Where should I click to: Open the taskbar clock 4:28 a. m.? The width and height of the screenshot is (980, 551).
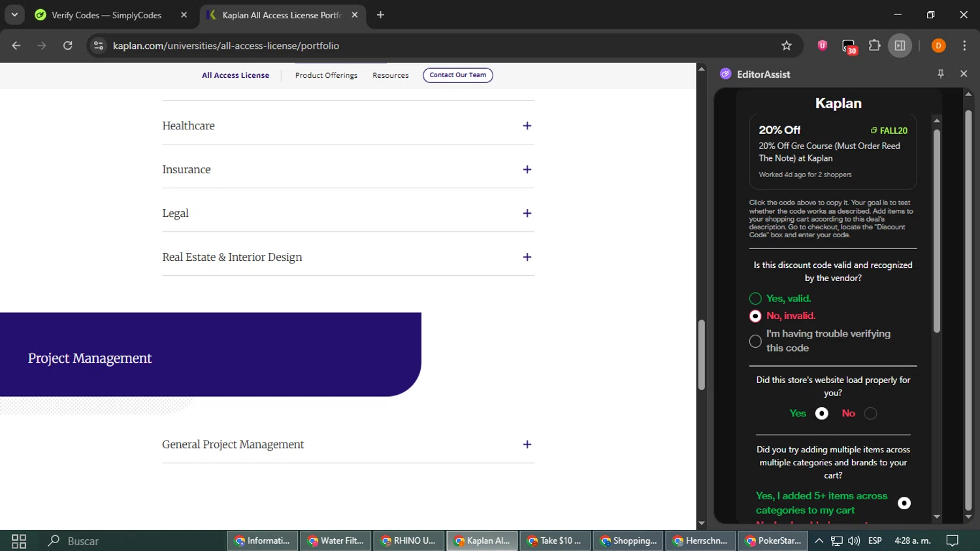(912, 541)
